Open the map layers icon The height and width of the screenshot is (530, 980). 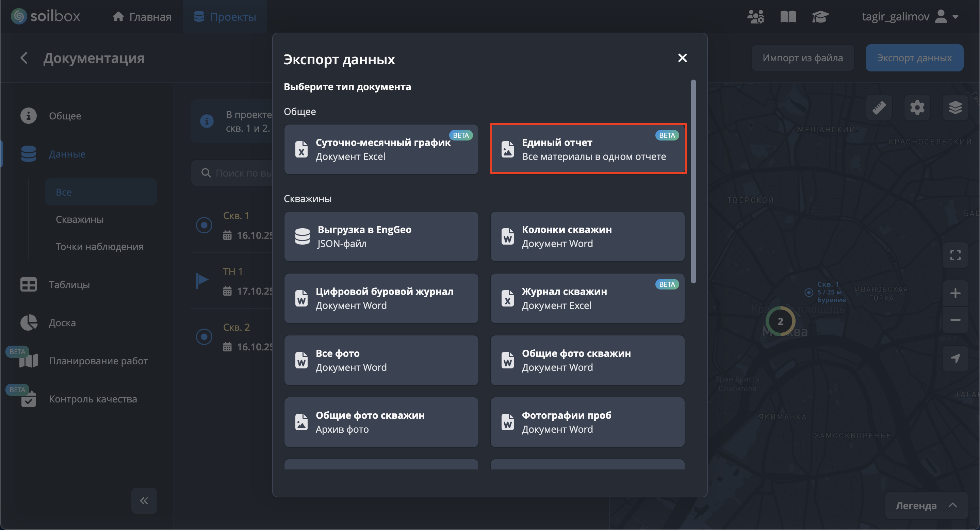(x=955, y=108)
